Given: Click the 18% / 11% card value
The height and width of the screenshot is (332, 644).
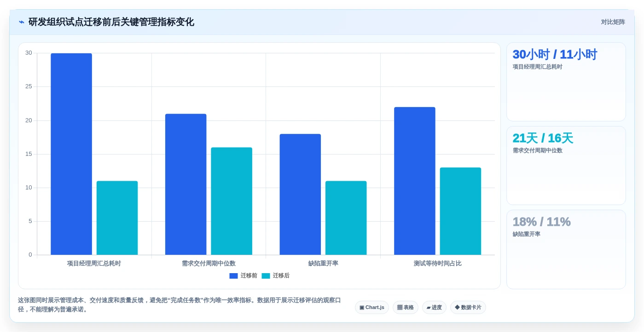Looking at the screenshot, I should [541, 222].
